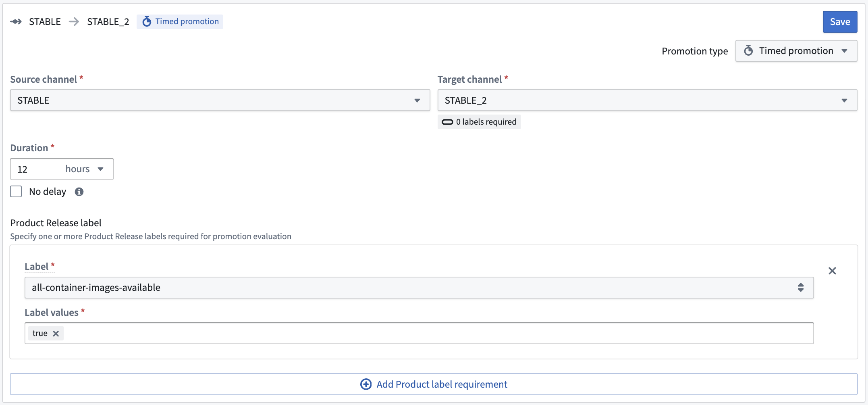Click the Timed promotion tag in header
Image resolution: width=868 pixels, height=405 pixels.
pyautogui.click(x=180, y=21)
